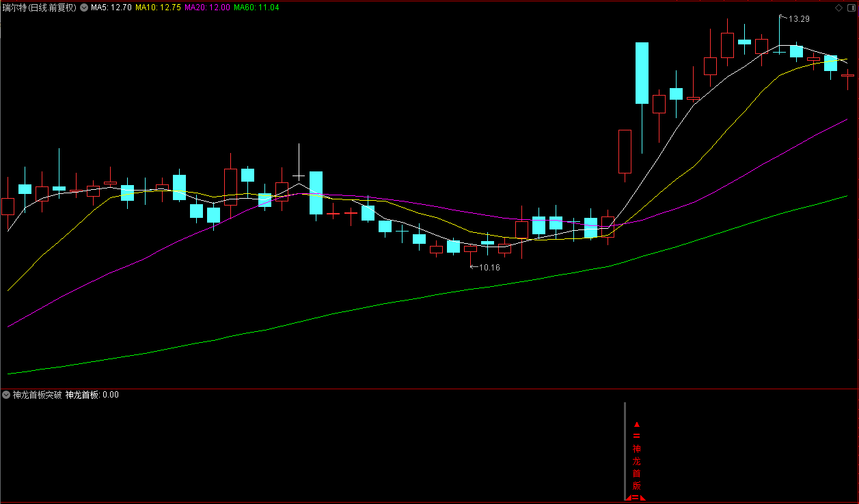859x504 pixels.
Task: Click the diamond marker icon at top right
Action: pos(838,8)
